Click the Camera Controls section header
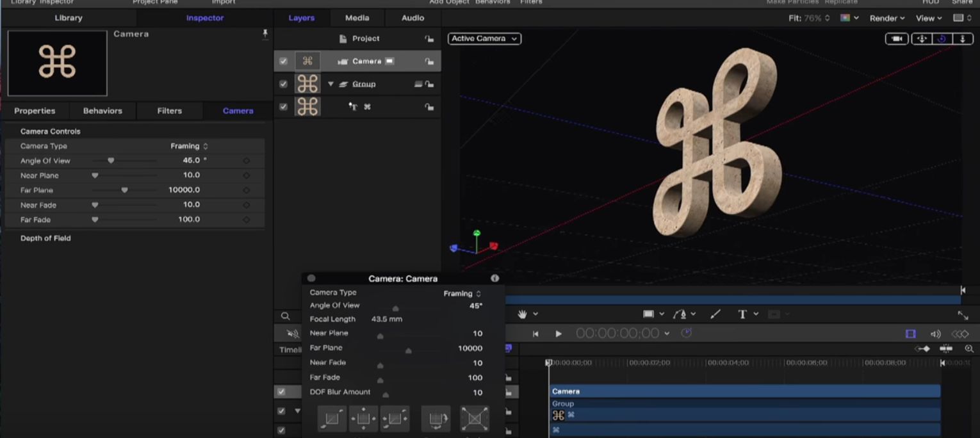Viewport: 980px width, 438px height. pos(51,131)
